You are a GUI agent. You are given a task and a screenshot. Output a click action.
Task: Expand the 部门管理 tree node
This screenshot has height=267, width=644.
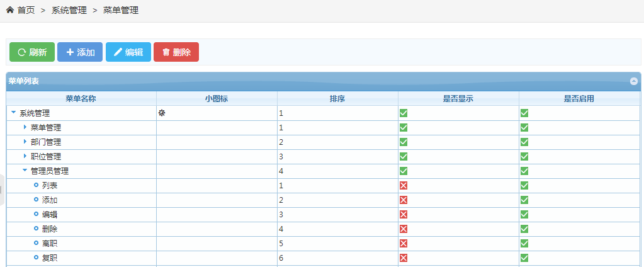25,142
